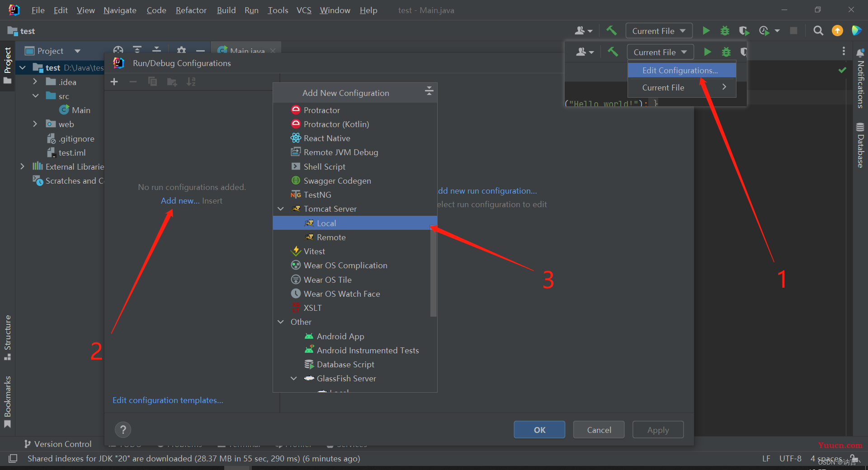The height and width of the screenshot is (470, 868).
Task: Open the Build menu
Action: pos(226,10)
